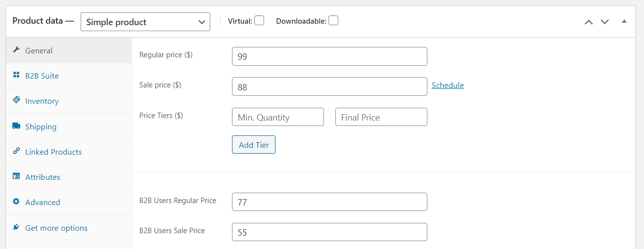The image size is (644, 249).
Task: Open the Inventory tab
Action: pyautogui.click(x=42, y=101)
